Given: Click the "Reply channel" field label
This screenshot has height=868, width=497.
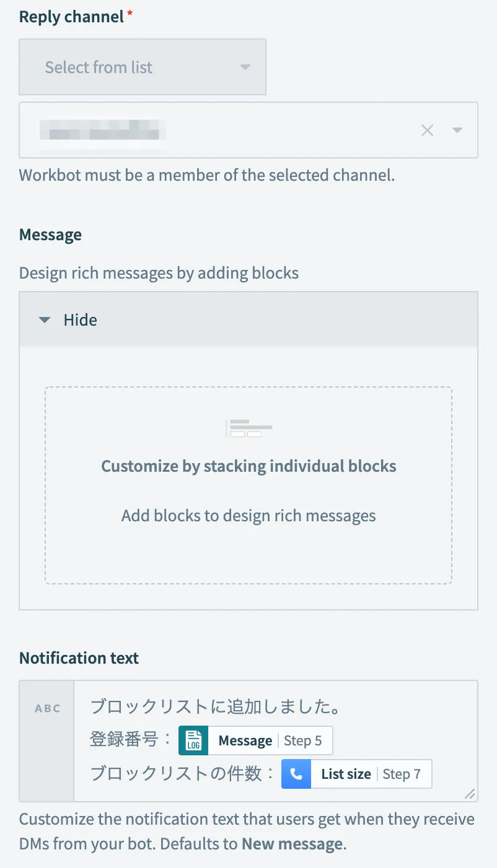Looking at the screenshot, I should coord(71,17).
